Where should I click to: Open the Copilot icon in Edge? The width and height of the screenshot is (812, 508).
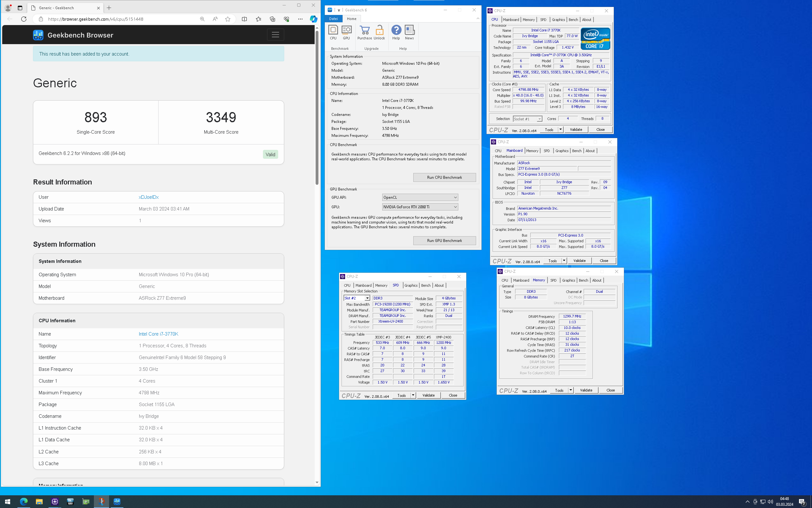313,19
